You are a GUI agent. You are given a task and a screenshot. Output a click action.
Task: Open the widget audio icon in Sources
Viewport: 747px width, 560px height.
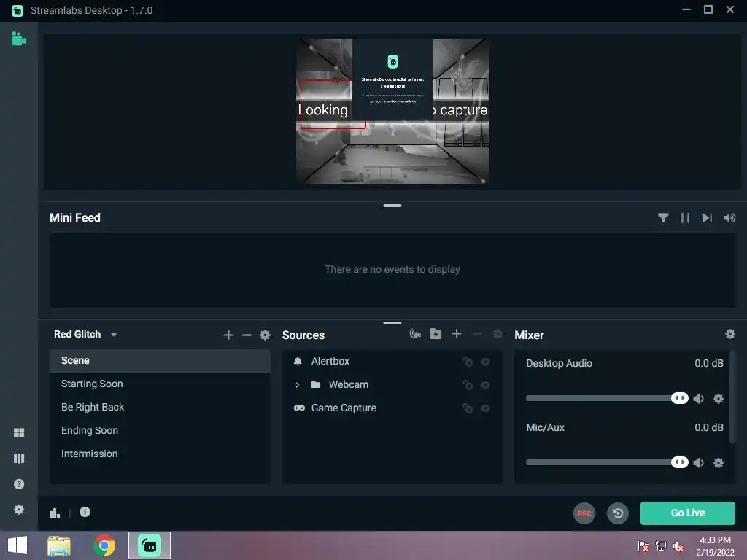[415, 334]
